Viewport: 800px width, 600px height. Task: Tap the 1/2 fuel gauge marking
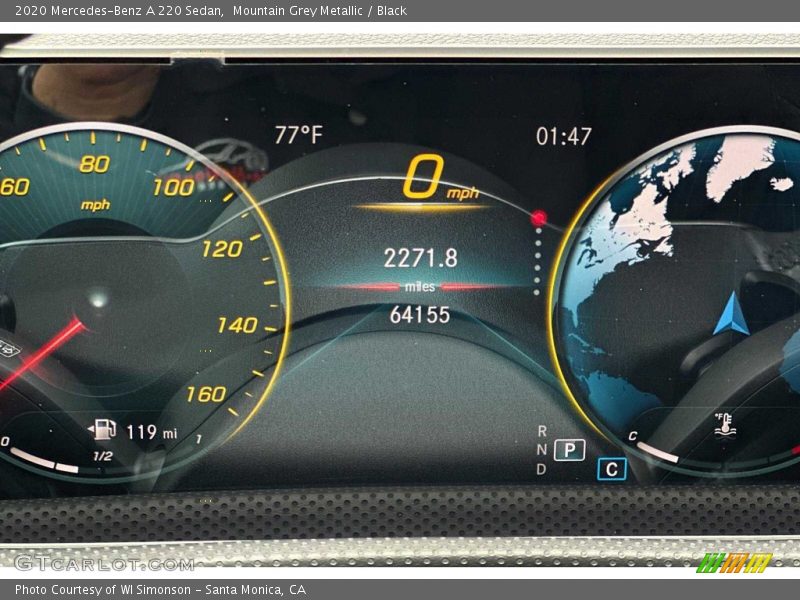pos(103,456)
